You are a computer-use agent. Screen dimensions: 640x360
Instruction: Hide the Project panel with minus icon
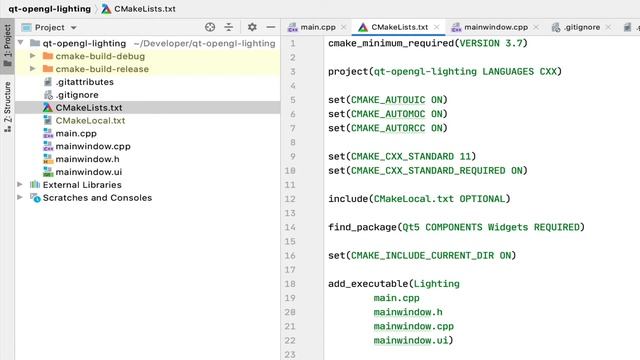click(271, 27)
